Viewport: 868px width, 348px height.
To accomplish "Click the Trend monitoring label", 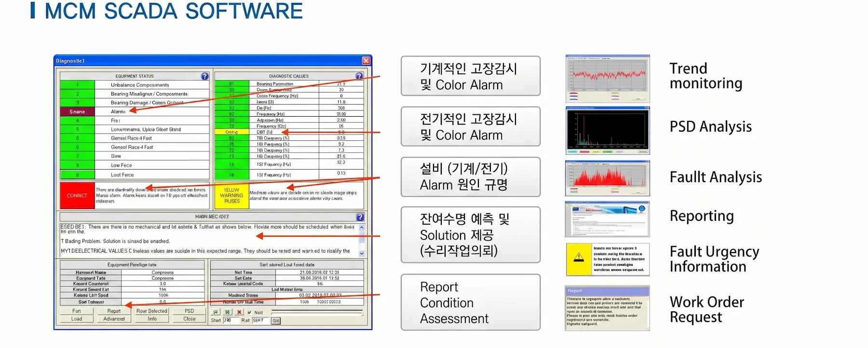I will (706, 76).
